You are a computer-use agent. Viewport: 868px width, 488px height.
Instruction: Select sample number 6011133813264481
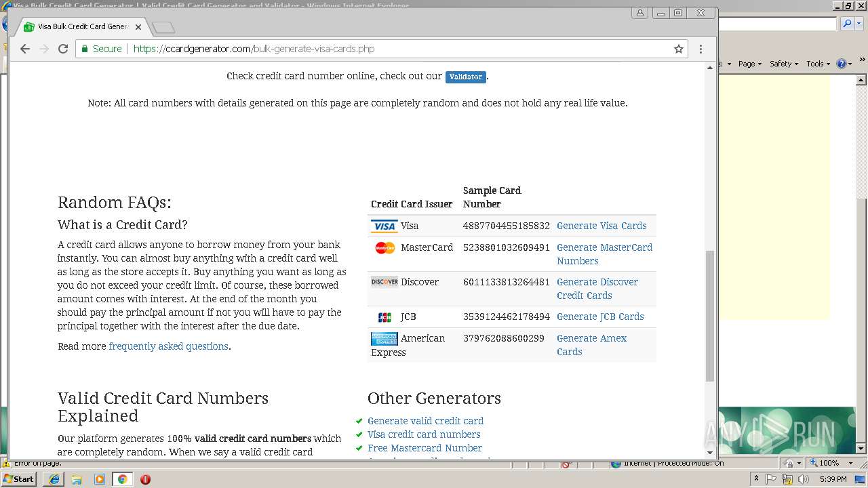507,282
